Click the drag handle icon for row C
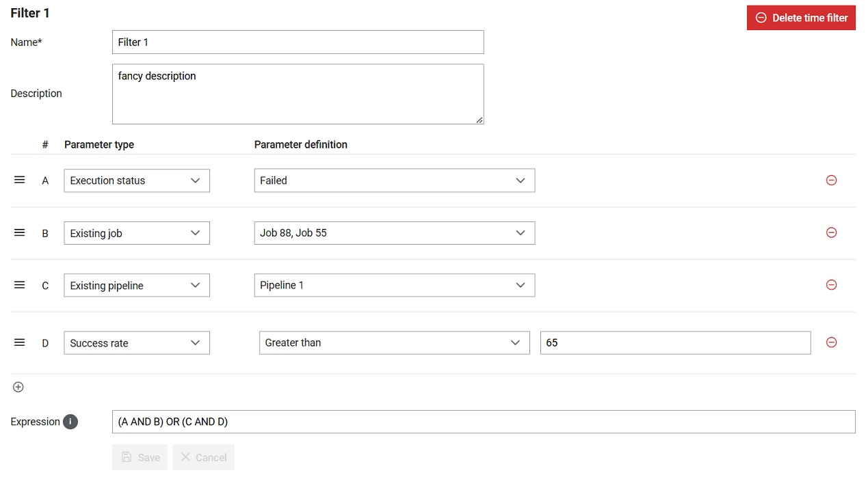 click(19, 285)
